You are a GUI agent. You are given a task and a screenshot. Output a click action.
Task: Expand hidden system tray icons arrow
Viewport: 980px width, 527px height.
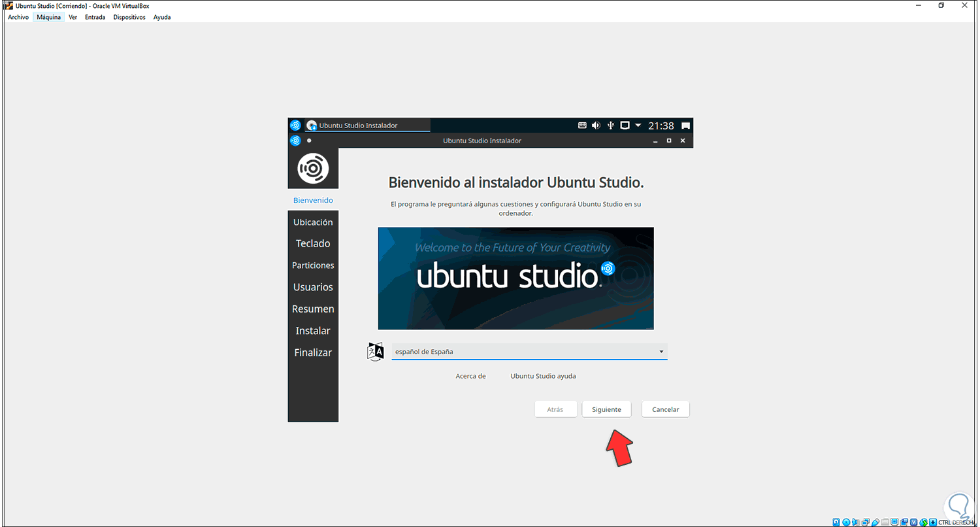[x=638, y=125]
